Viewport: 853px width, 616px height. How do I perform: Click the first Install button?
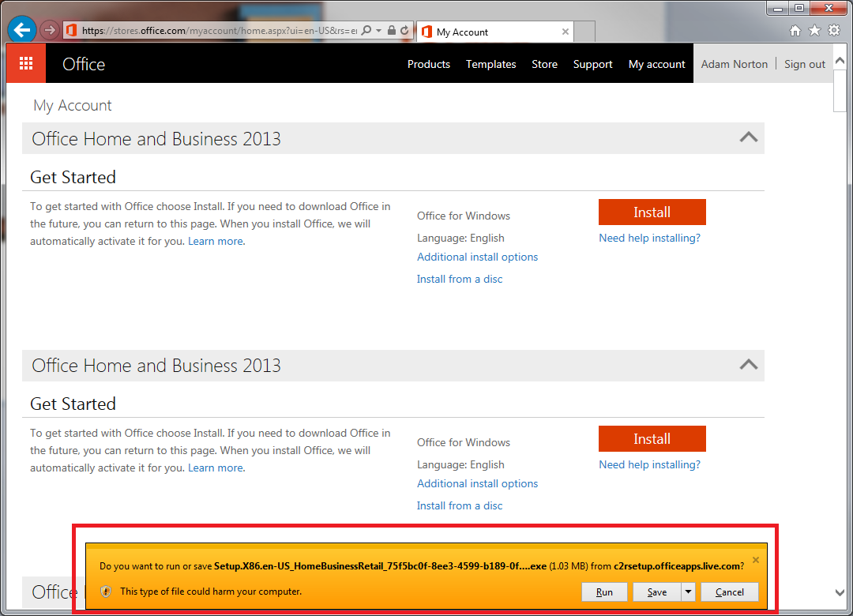pyautogui.click(x=652, y=212)
